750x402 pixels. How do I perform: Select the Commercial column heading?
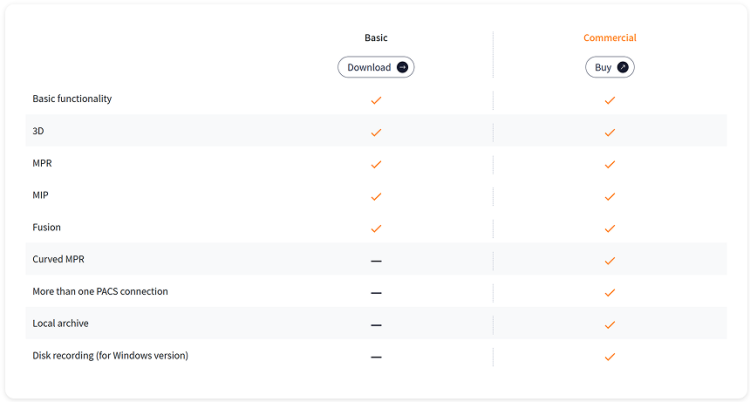click(x=610, y=38)
